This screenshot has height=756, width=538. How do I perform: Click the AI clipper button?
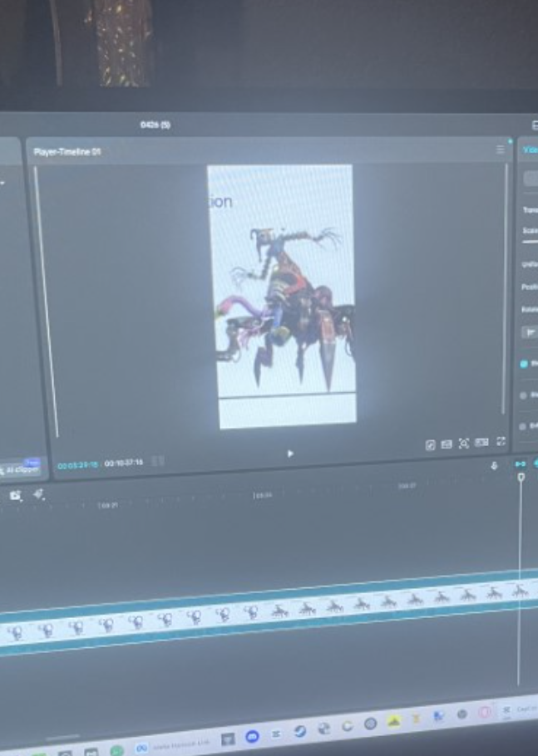tap(20, 469)
